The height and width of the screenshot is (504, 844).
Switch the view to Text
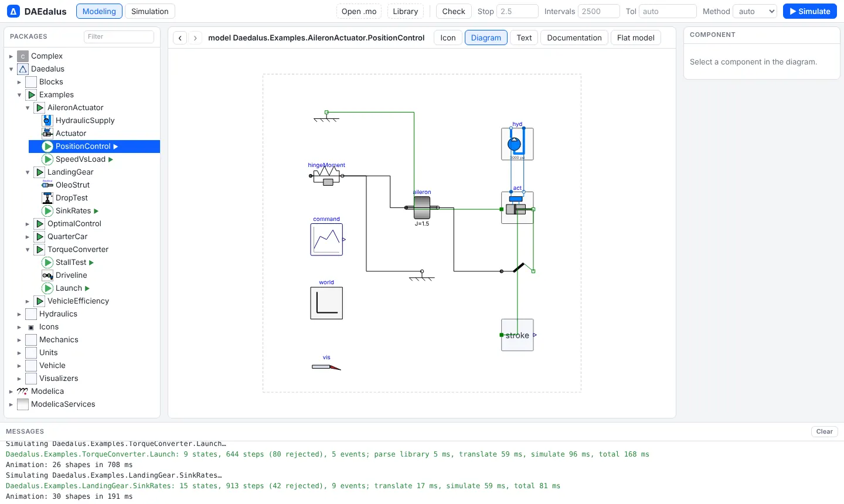click(524, 38)
